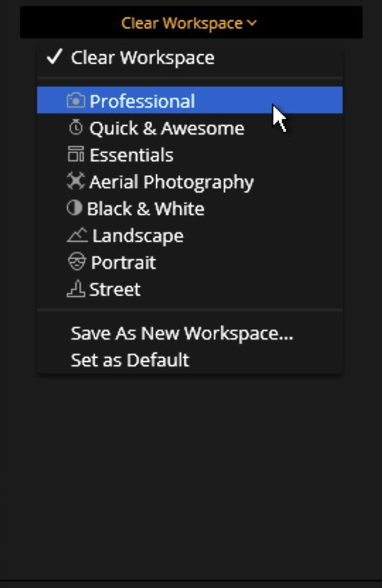Click Set as Default
The image size is (382, 588).
tap(130, 360)
